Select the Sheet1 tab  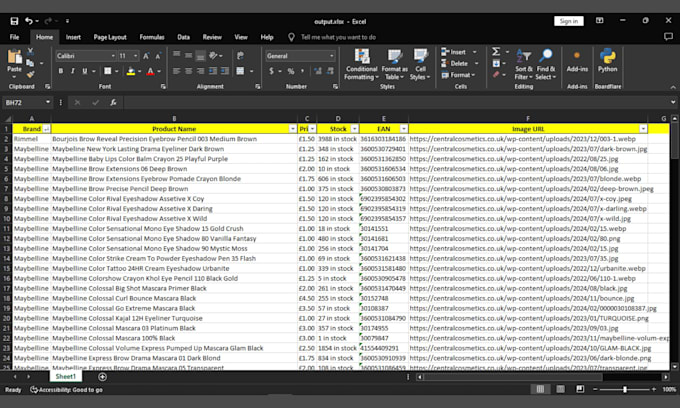pos(65,376)
